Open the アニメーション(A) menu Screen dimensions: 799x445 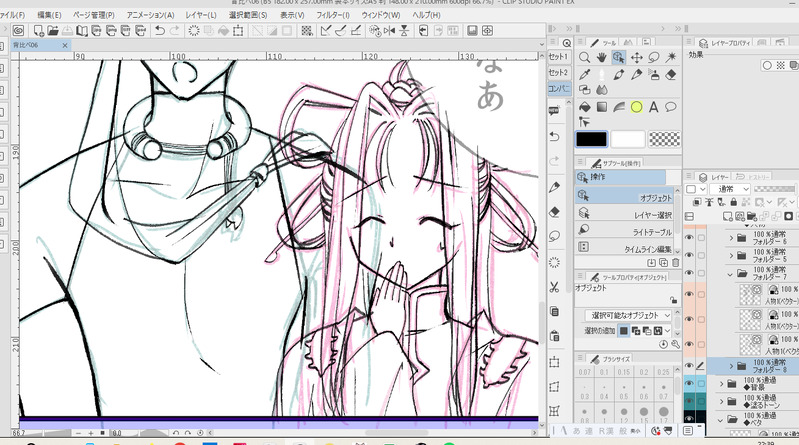click(150, 15)
